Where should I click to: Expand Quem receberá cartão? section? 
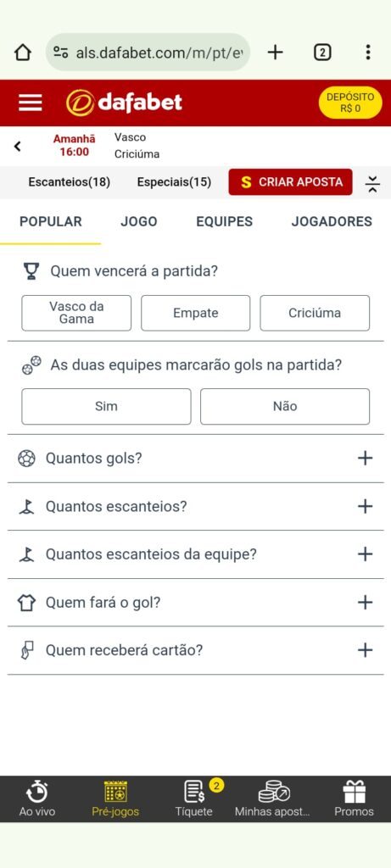coord(195,650)
